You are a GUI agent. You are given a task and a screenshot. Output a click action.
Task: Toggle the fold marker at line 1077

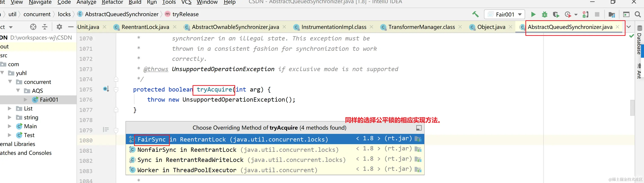(116, 110)
